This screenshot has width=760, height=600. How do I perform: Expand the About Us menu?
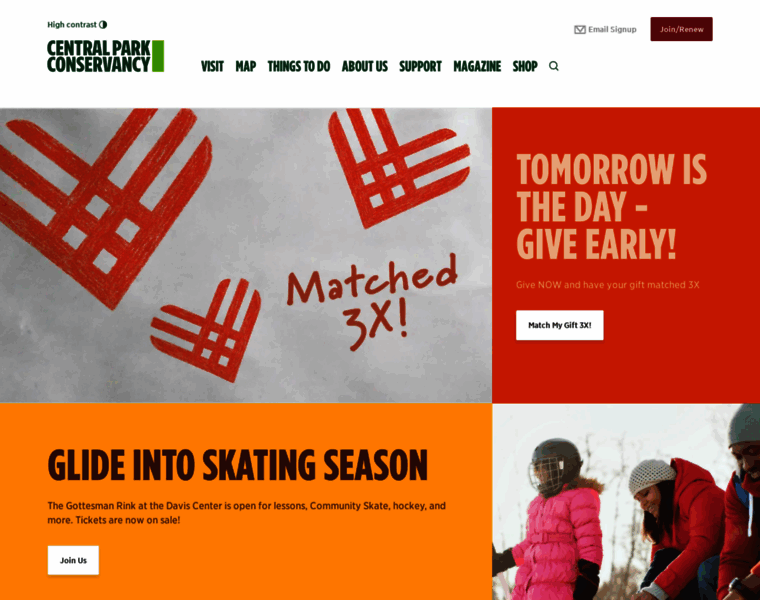click(x=364, y=66)
